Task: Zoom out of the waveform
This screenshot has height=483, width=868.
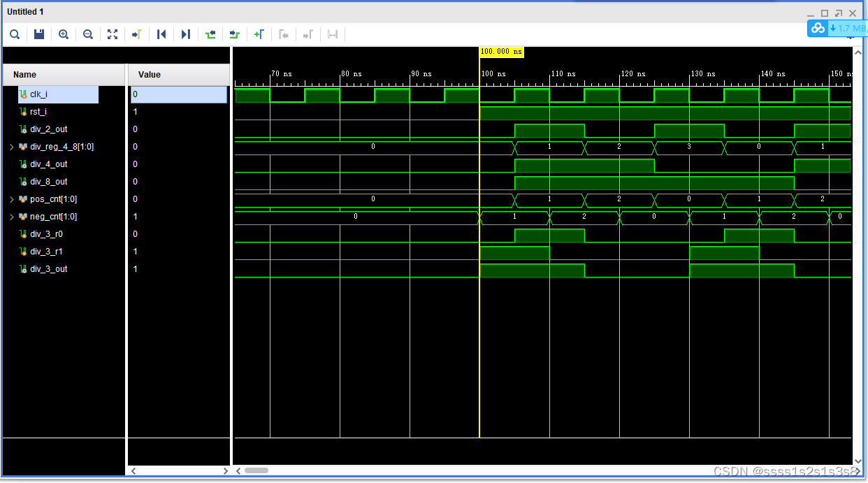Action: [x=88, y=34]
